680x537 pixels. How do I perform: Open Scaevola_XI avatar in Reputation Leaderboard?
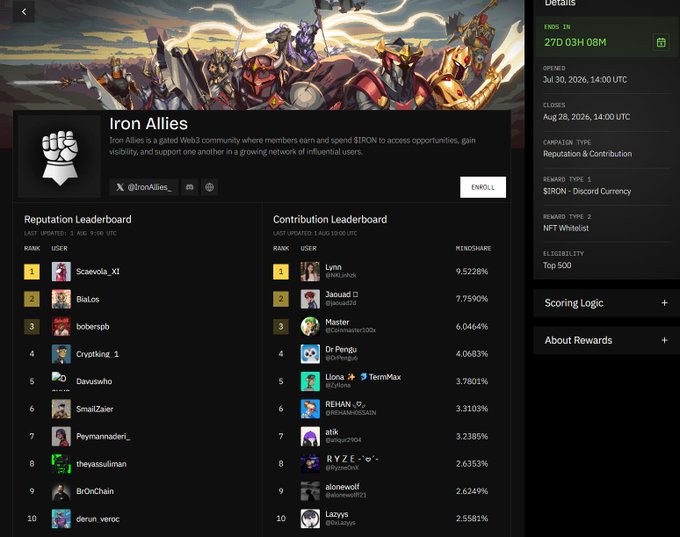(x=61, y=272)
